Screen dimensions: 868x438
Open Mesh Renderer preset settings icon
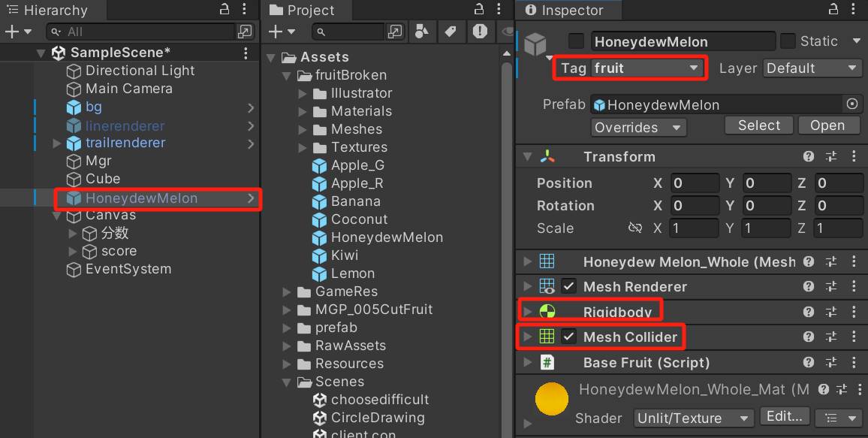[x=831, y=287]
